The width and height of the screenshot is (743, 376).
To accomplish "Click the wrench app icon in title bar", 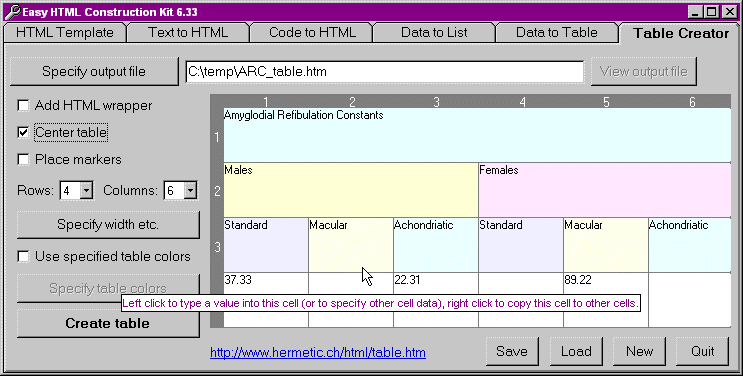I will coord(12,11).
